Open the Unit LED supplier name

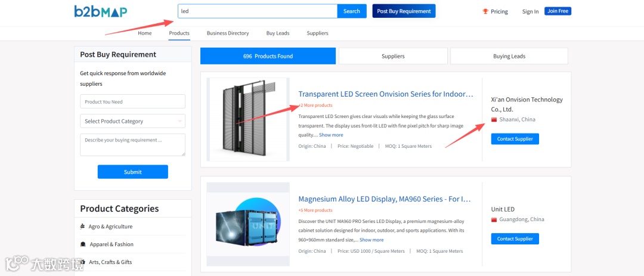pos(503,209)
